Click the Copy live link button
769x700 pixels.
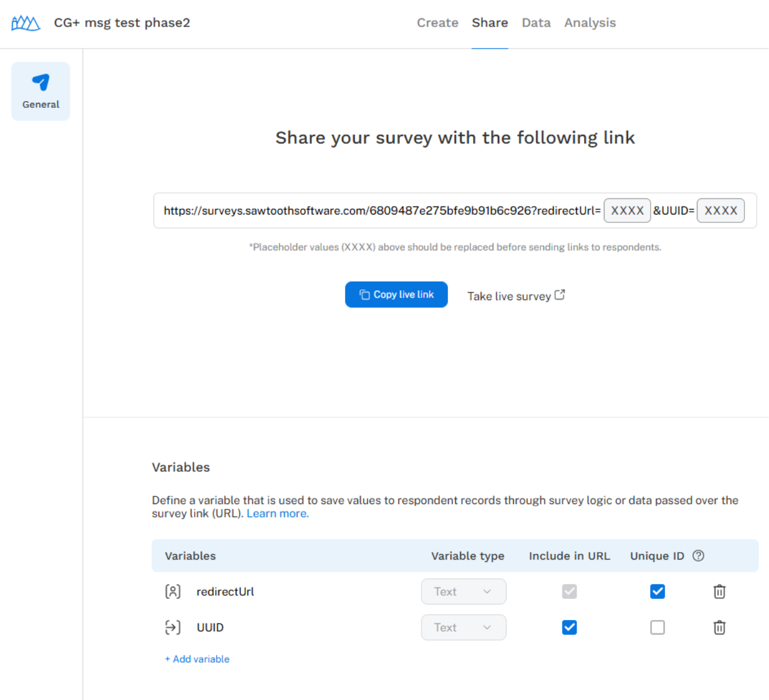coord(396,294)
